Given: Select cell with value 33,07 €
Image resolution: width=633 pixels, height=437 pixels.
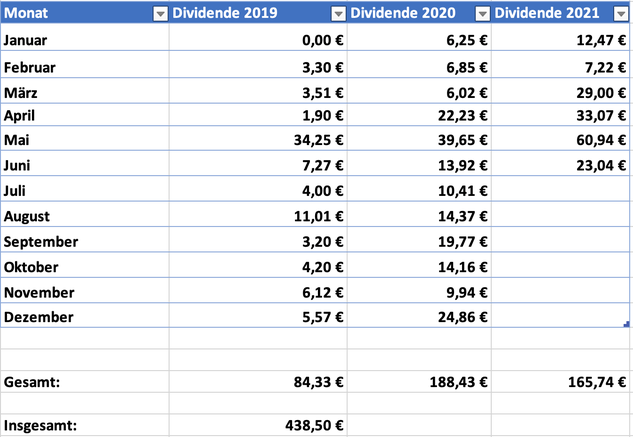Looking at the screenshot, I should point(560,115).
